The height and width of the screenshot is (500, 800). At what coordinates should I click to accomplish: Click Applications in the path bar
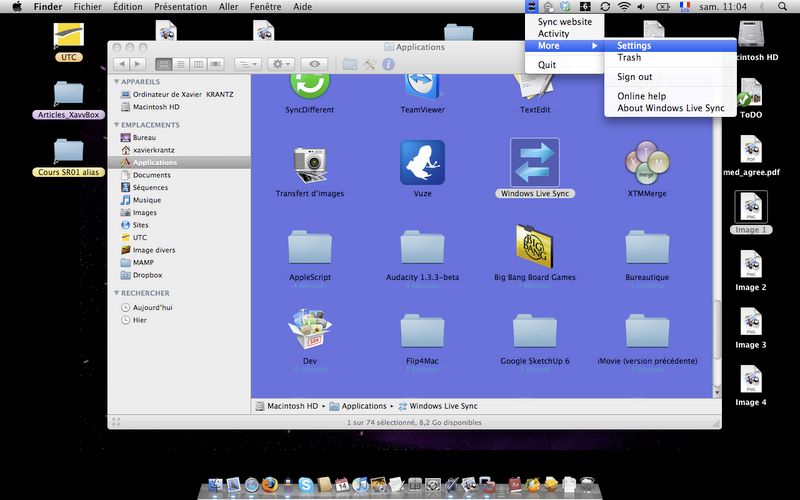click(x=358, y=406)
